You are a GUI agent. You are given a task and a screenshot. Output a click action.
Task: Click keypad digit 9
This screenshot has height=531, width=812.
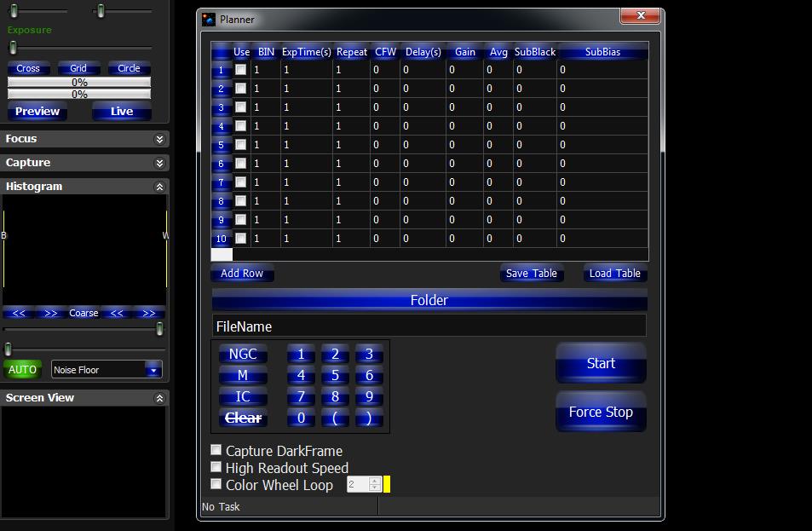(x=369, y=396)
